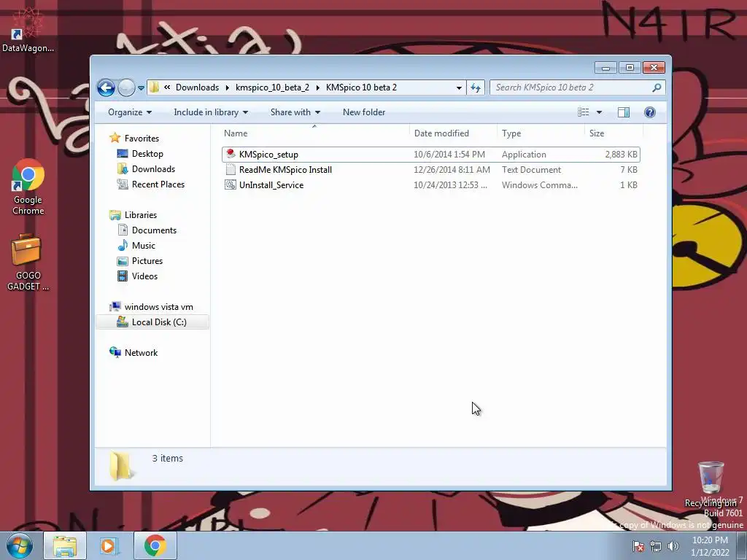Expand the arrow after kmspico_10_beta_2 breadcrumb
Image resolution: width=747 pixels, height=560 pixels.
[x=318, y=87]
